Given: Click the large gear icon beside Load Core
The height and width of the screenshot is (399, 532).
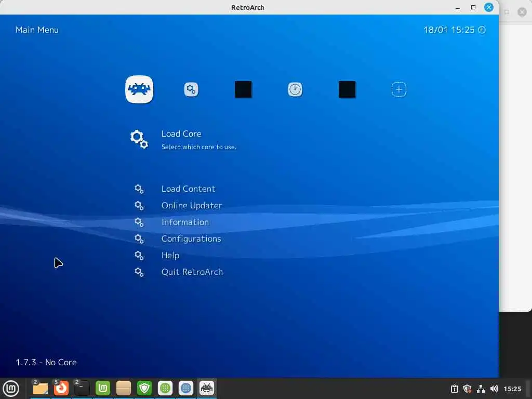Looking at the screenshot, I should pyautogui.click(x=139, y=139).
